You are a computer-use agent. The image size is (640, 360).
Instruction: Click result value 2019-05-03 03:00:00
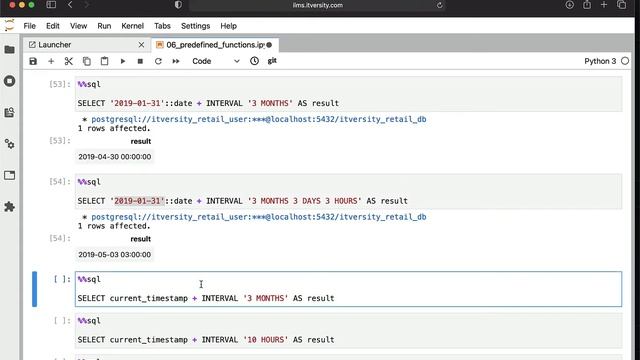pyautogui.click(x=115, y=254)
